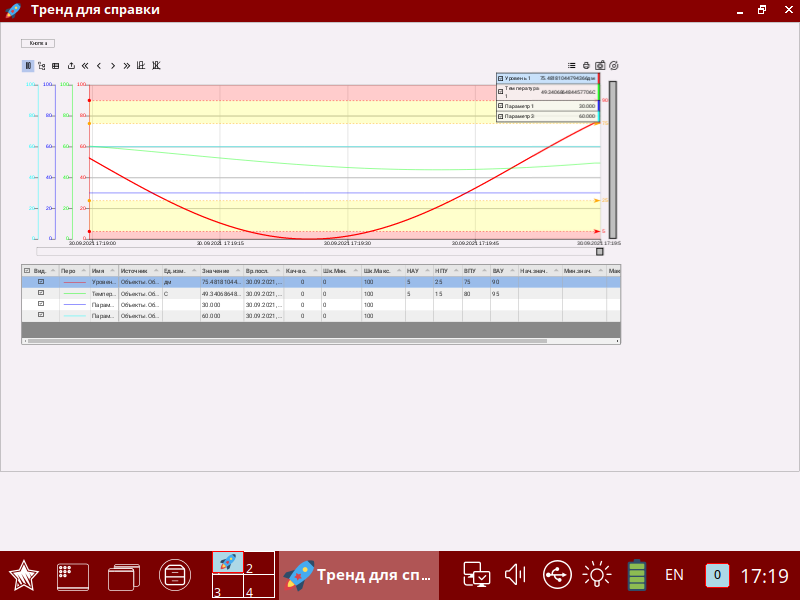Pause the trend playback
The width and height of the screenshot is (800, 600).
pyautogui.click(x=27, y=67)
